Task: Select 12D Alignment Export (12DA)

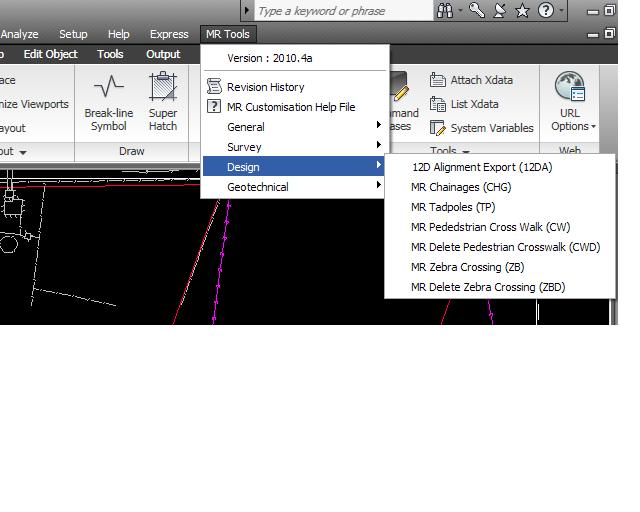Action: pyautogui.click(x=500, y=167)
